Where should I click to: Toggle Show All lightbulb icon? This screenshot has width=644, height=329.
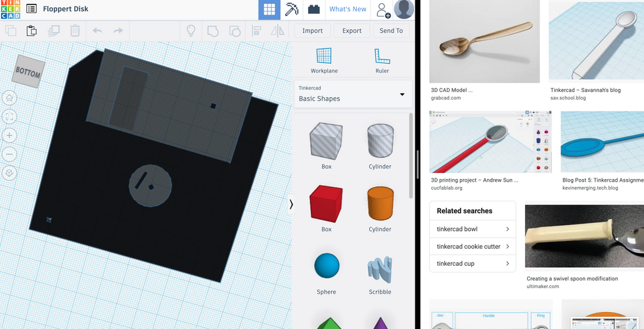point(191,31)
